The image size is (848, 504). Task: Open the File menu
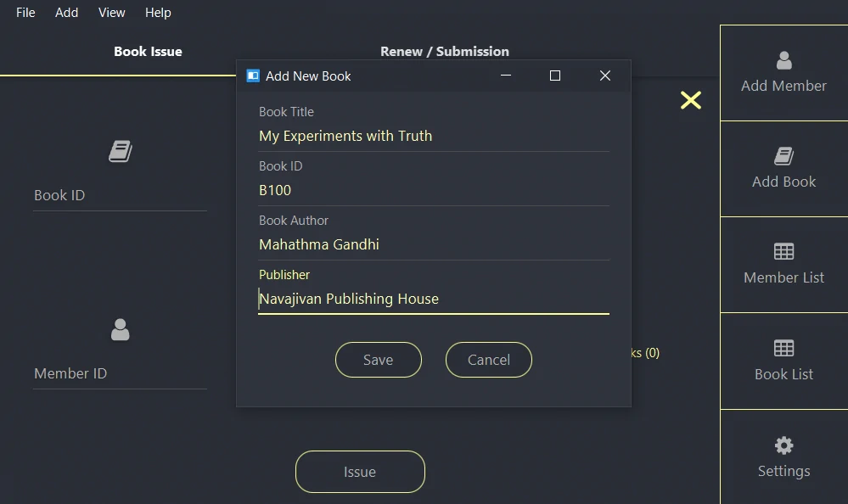(25, 12)
